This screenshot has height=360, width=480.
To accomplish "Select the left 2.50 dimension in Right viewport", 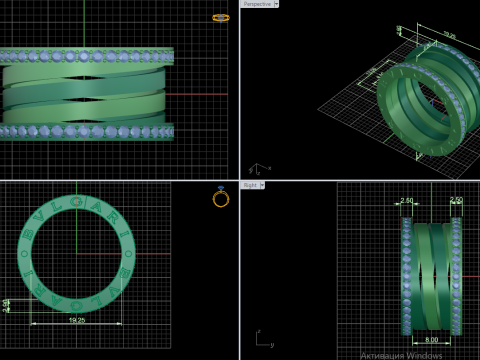I will [x=407, y=200].
